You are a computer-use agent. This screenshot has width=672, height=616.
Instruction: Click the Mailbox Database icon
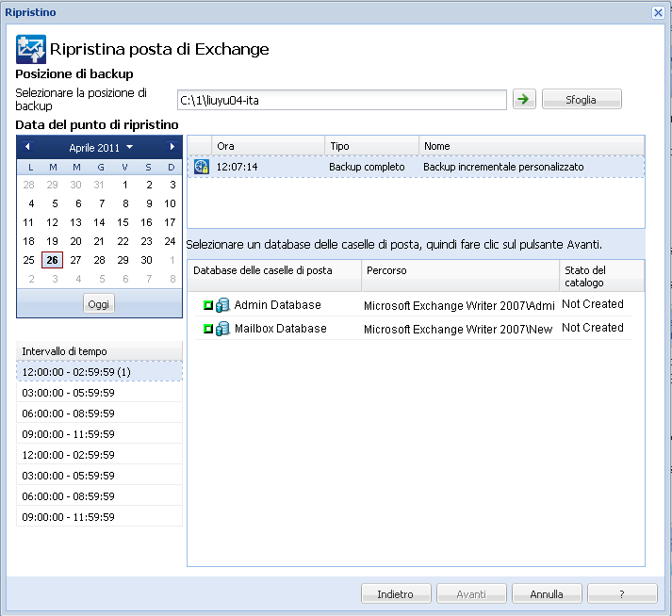point(223,329)
